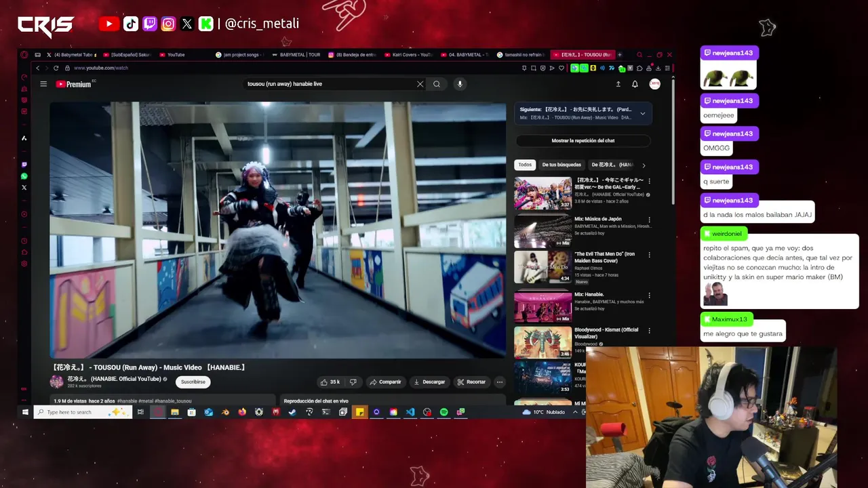Open a new browser tab
Image resolution: width=868 pixels, height=488 pixels.
click(619, 54)
